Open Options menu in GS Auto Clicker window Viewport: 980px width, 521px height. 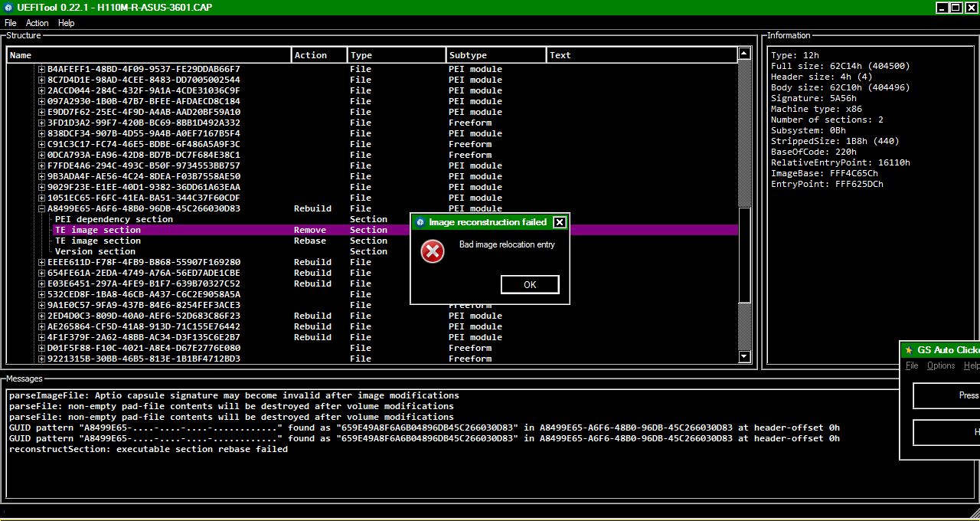click(x=941, y=365)
